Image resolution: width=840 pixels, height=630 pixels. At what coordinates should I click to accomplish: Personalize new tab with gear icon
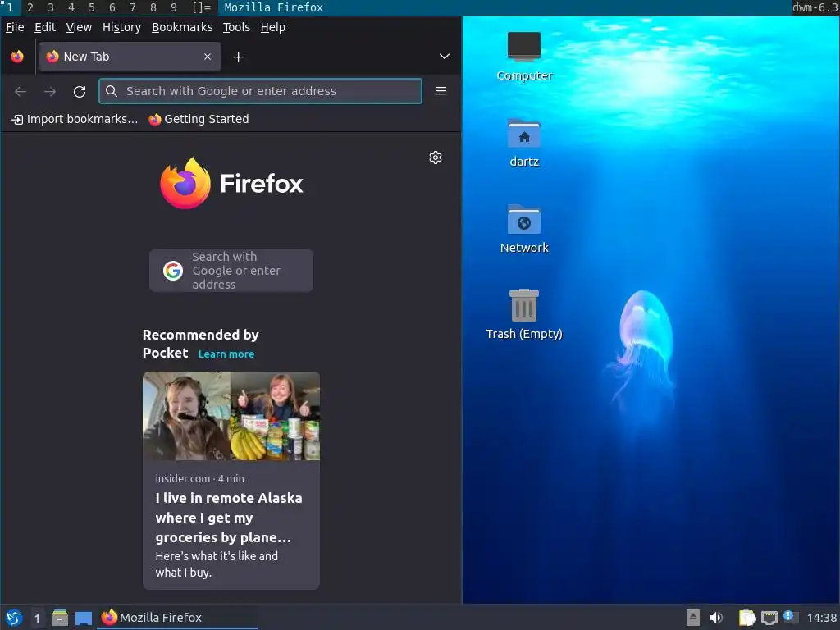tap(436, 157)
